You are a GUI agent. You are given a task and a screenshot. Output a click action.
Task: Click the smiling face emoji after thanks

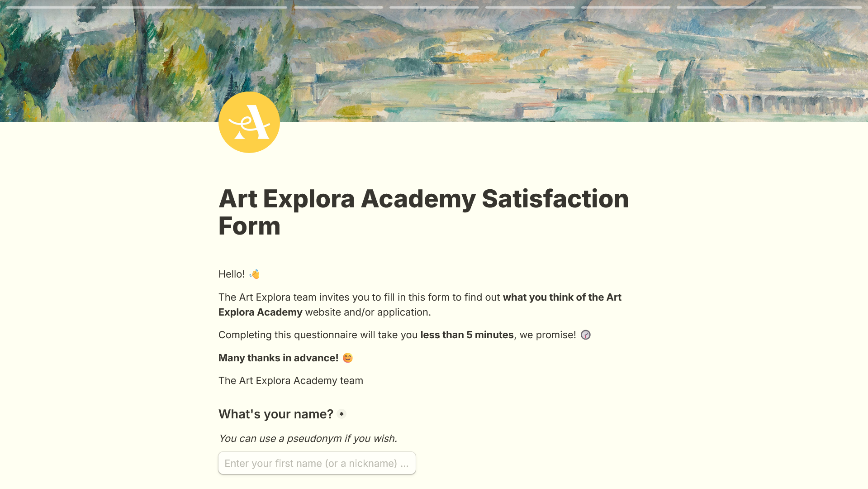[x=347, y=358]
